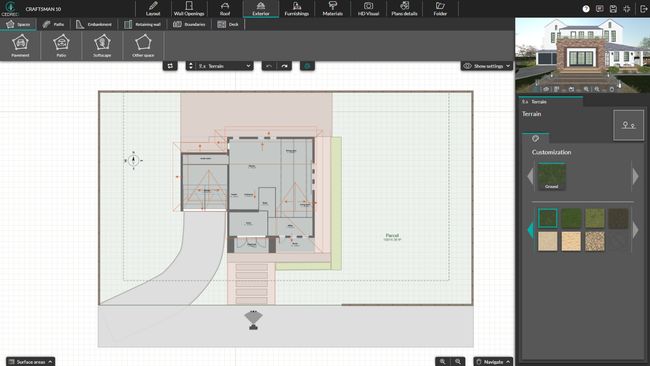This screenshot has height=366, width=650.
Task: Select the Pavement space tool
Action: 20,46
